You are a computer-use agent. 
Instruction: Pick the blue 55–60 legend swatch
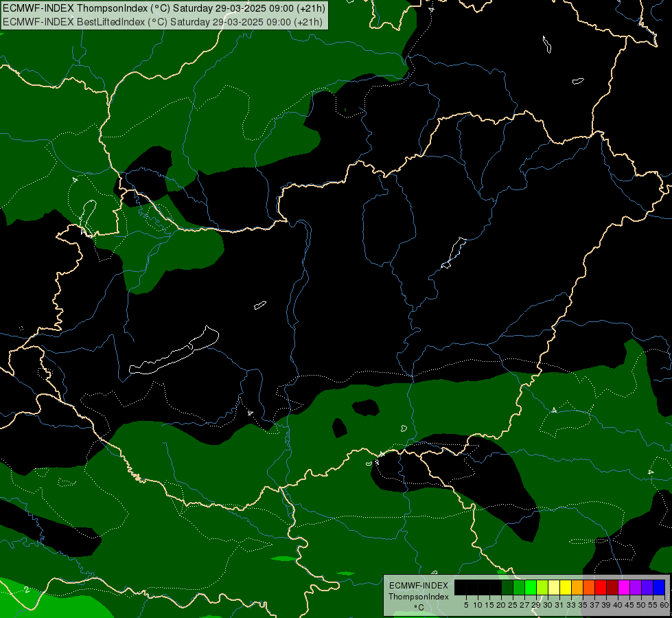(x=659, y=587)
